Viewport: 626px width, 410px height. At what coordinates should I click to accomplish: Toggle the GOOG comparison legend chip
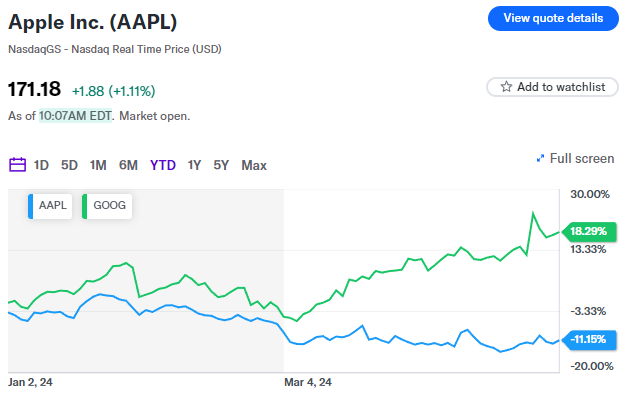(107, 206)
